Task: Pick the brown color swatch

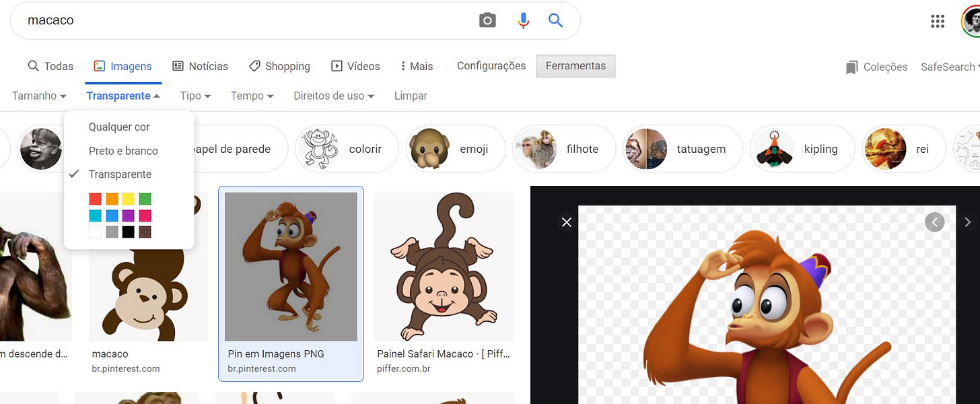Action: coord(145,232)
